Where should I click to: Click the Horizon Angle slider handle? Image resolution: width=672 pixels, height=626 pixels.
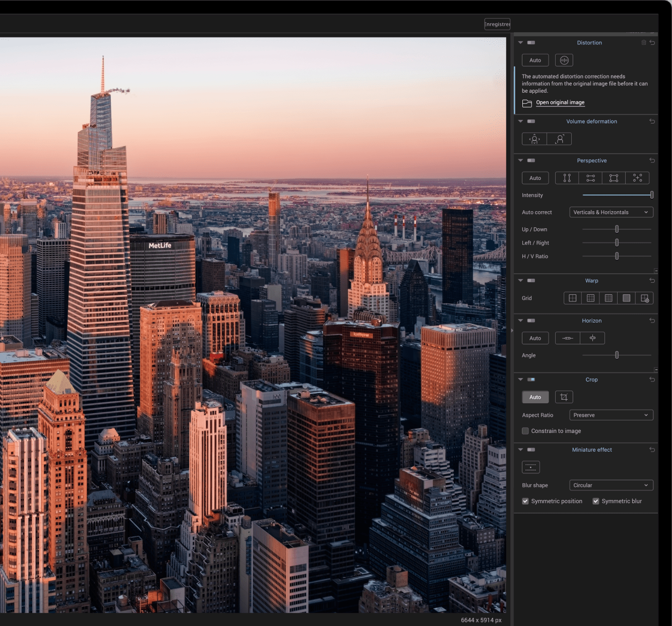click(617, 355)
